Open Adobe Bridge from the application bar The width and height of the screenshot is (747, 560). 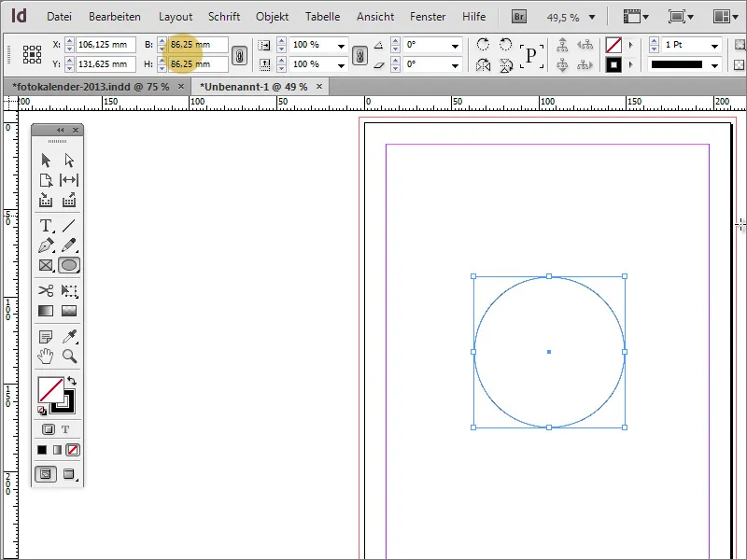(x=517, y=16)
